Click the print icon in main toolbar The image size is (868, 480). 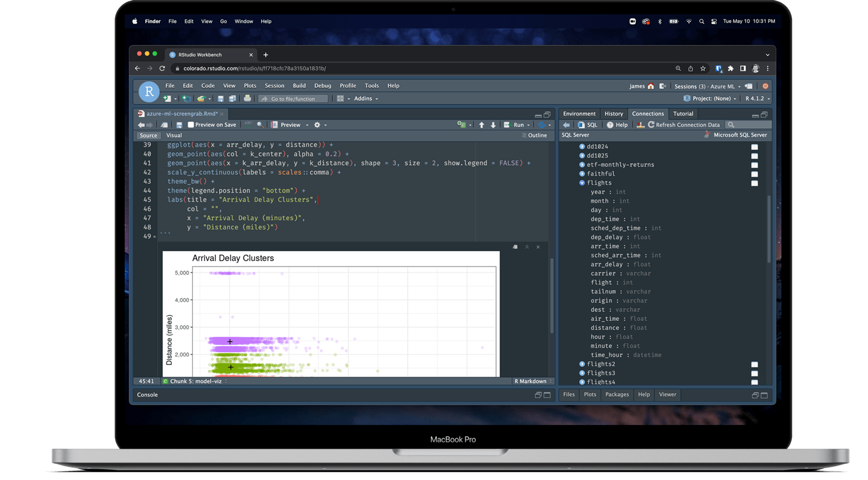tap(247, 98)
